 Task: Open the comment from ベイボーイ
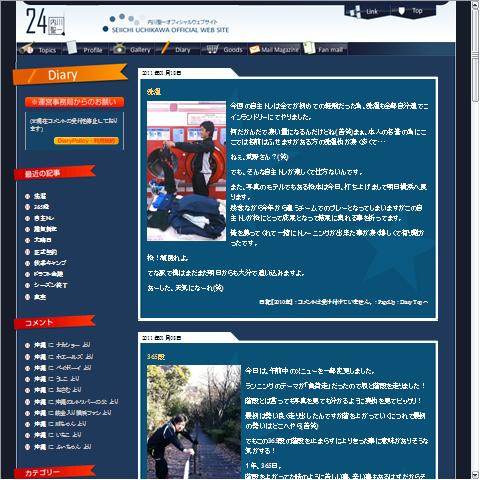tap(62, 368)
